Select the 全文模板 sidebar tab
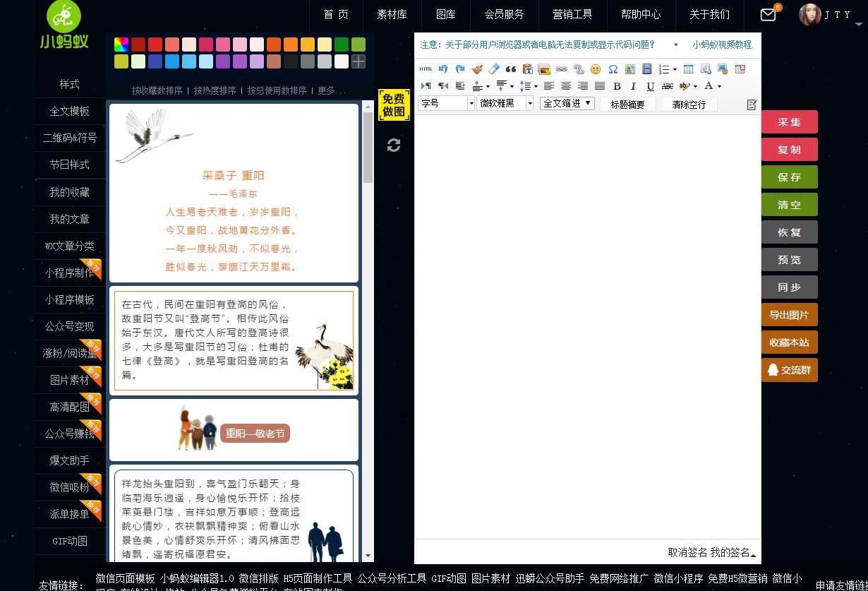The height and width of the screenshot is (591, 868). pos(68,110)
